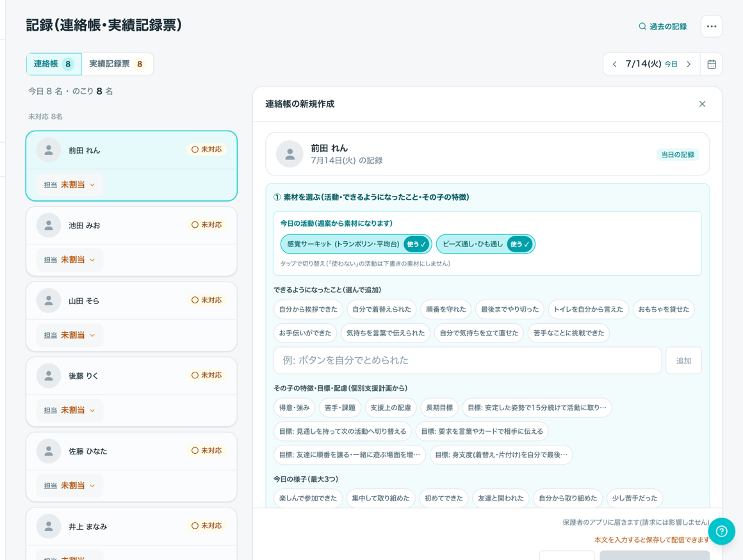Select 順番を守れた chip
The image size is (743, 560).
445,309
